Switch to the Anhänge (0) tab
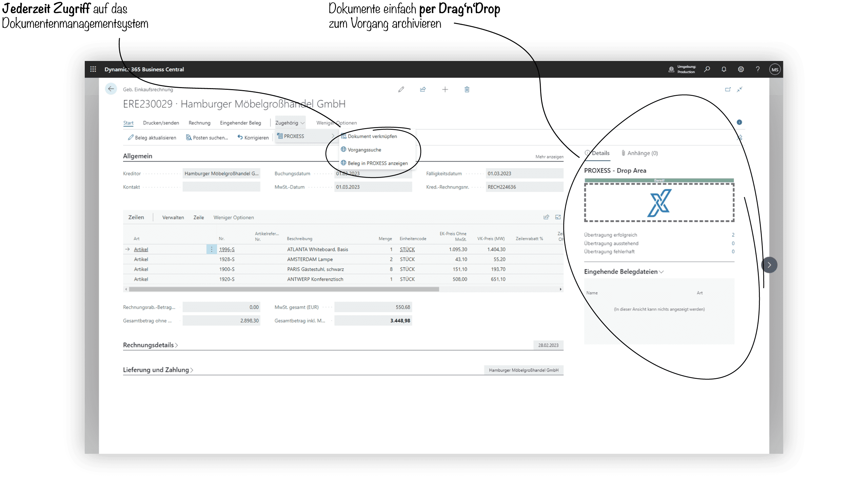This screenshot has height=488, width=868. 639,153
